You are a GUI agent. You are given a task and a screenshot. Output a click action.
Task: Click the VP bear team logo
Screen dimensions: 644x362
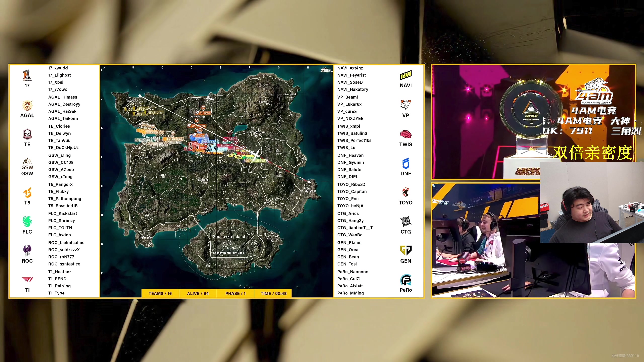click(406, 105)
